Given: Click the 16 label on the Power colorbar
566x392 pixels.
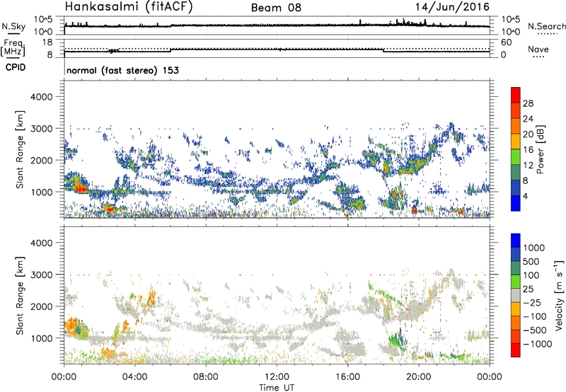Looking at the screenshot, I should (528, 149).
